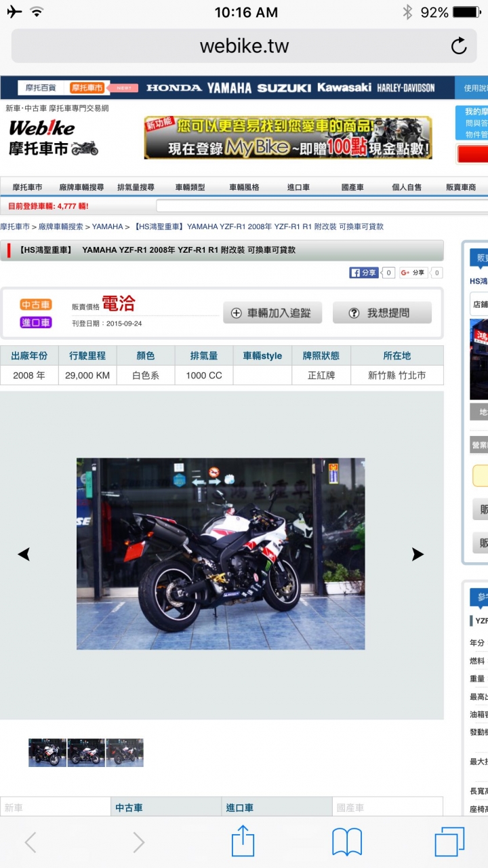
Task: Click the 白色系 color cell
Action: pyautogui.click(x=146, y=375)
